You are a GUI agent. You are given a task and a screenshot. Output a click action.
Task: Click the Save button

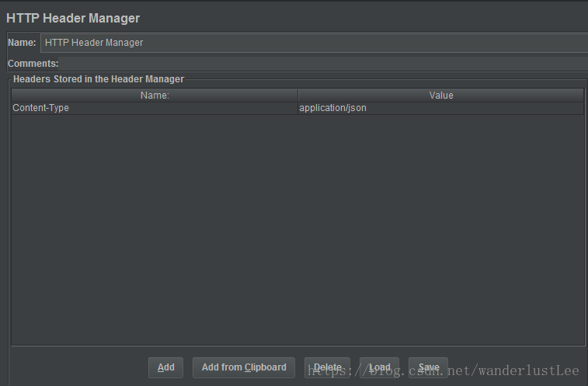pos(429,367)
